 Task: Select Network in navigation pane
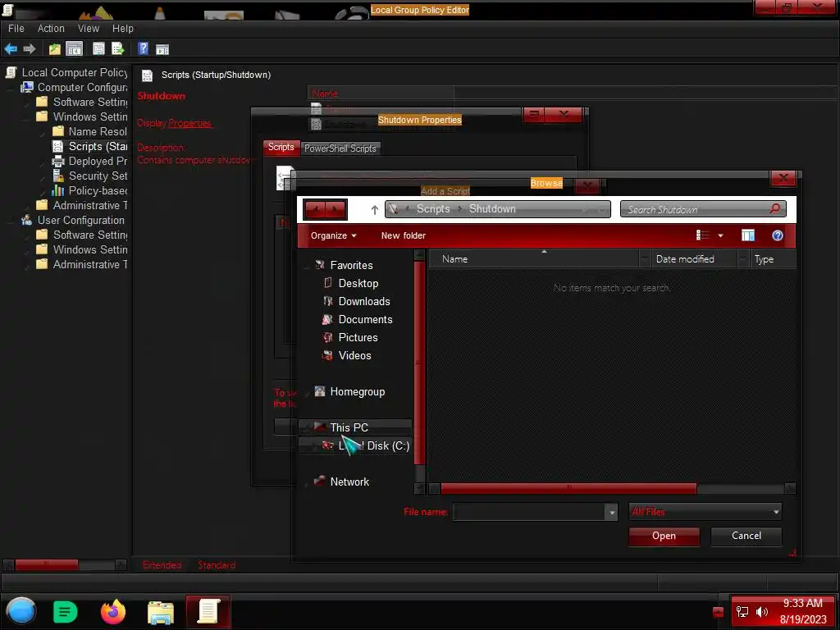[x=349, y=482]
